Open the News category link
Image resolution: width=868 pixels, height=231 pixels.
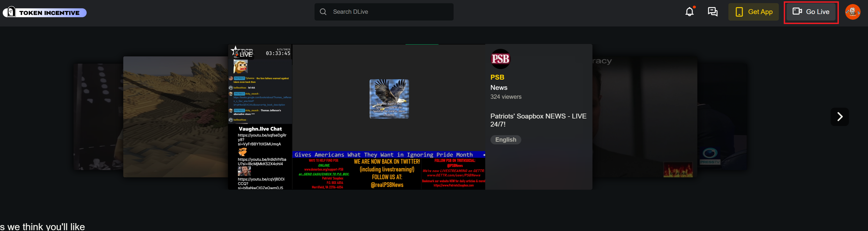point(499,87)
